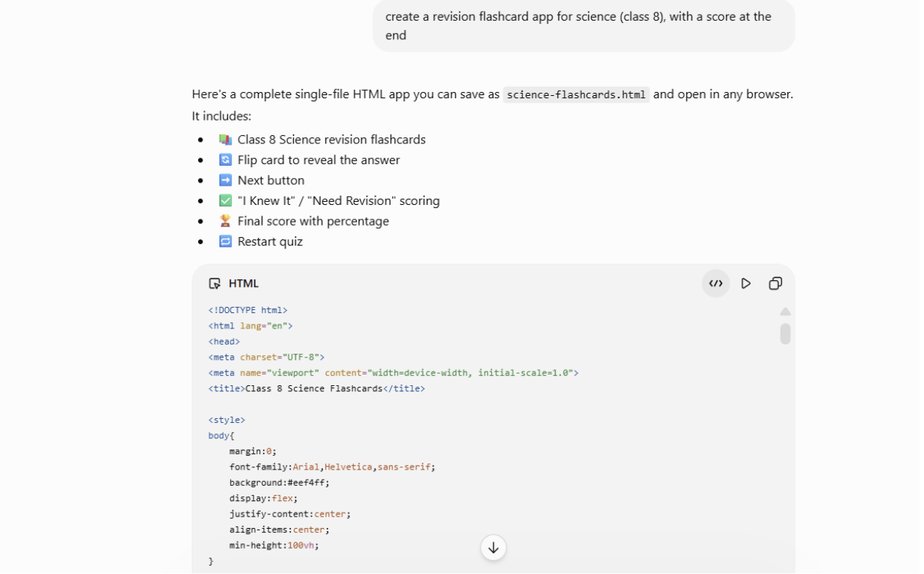924x574 pixels.
Task: Click the 'min-height:100vh;' code line
Action: pos(274,545)
